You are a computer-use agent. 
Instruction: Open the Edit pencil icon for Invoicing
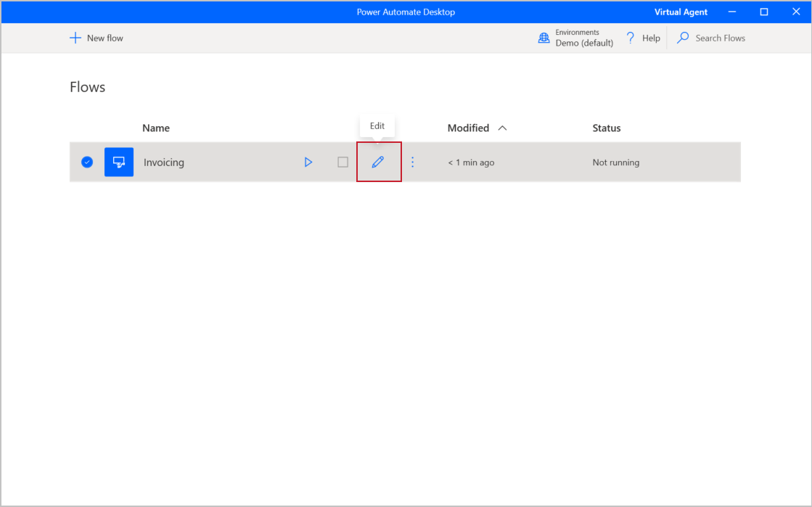(x=378, y=162)
